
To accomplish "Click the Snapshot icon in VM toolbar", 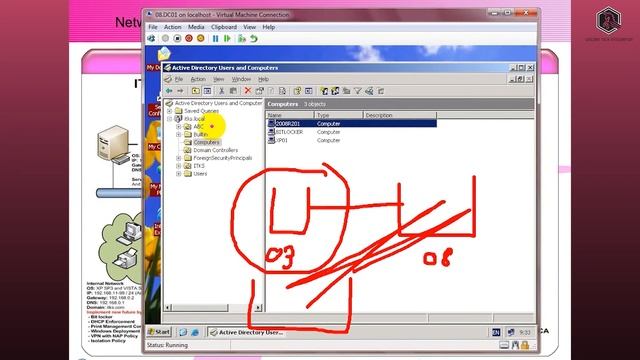I will pos(242,38).
